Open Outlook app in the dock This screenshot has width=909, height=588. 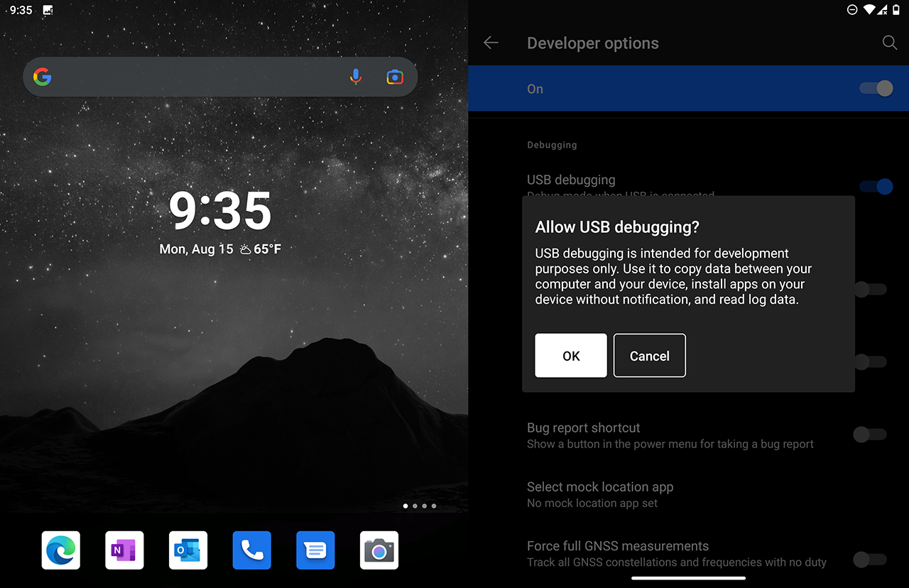tap(188, 550)
